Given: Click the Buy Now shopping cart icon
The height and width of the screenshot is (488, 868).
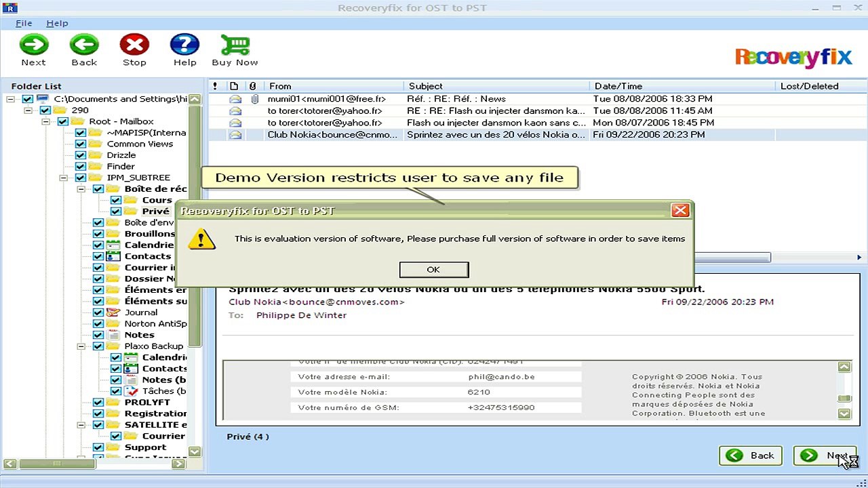Looking at the screenshot, I should (x=235, y=45).
